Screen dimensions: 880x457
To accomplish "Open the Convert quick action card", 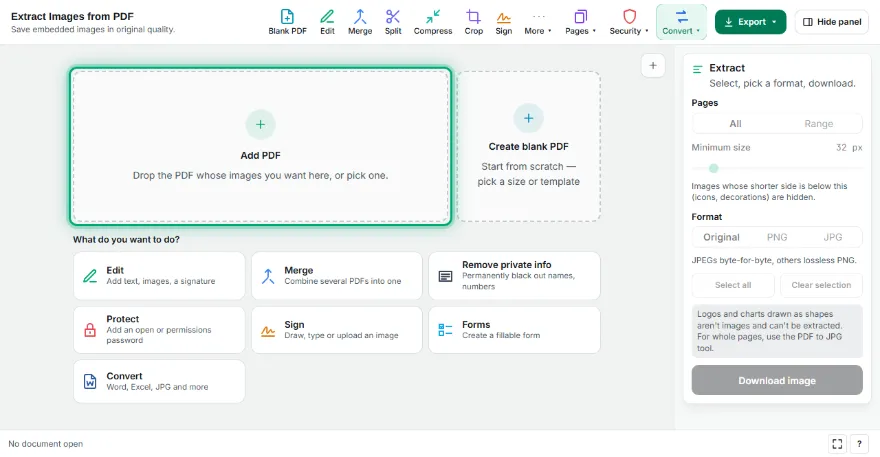I will [x=159, y=381].
